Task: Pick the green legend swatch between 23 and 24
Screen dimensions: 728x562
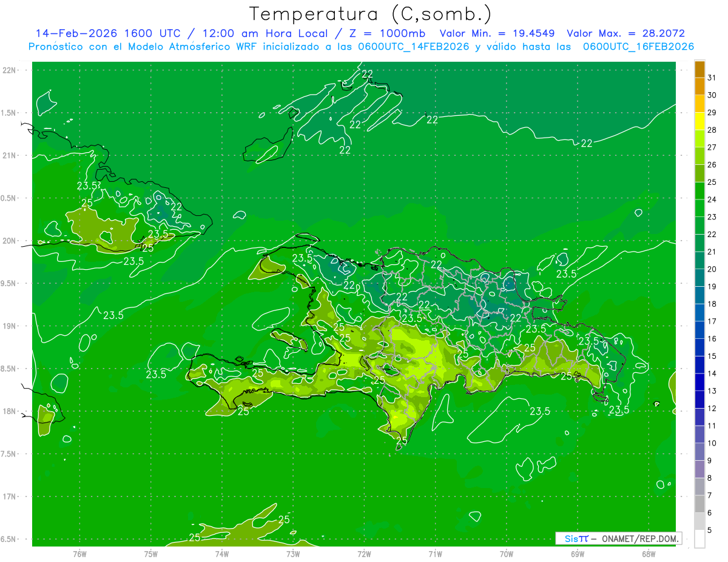Action: click(699, 209)
